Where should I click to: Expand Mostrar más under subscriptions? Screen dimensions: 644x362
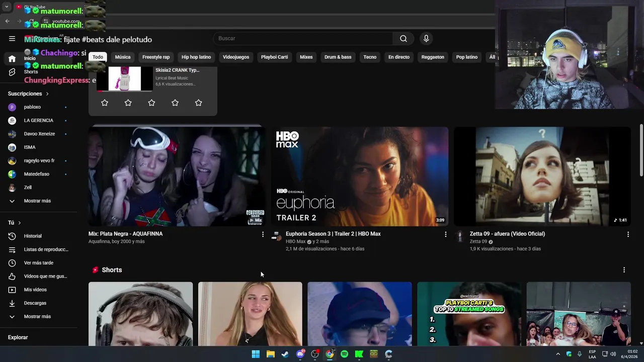pos(38,201)
